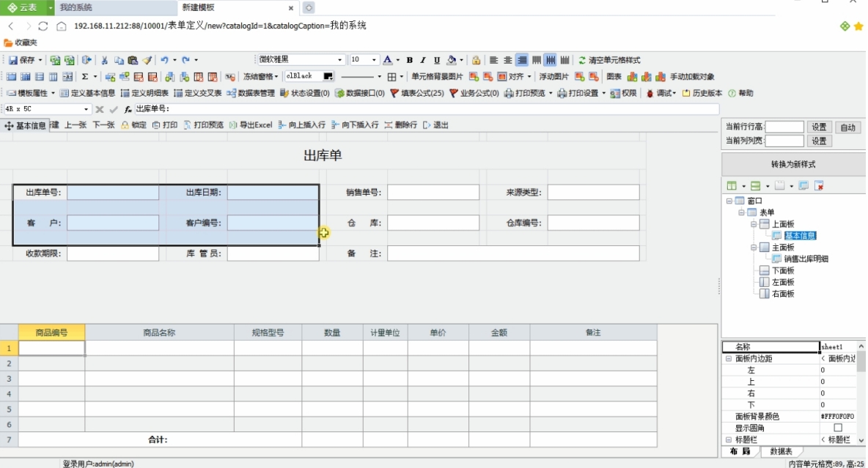868x468 pixels.
Task: Toggle the 显示圆角 checkbox
Action: [837, 428]
